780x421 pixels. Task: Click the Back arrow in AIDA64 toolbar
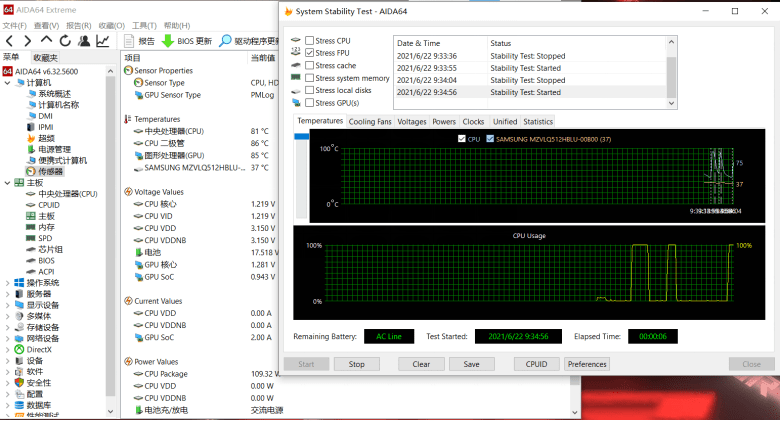(10, 41)
